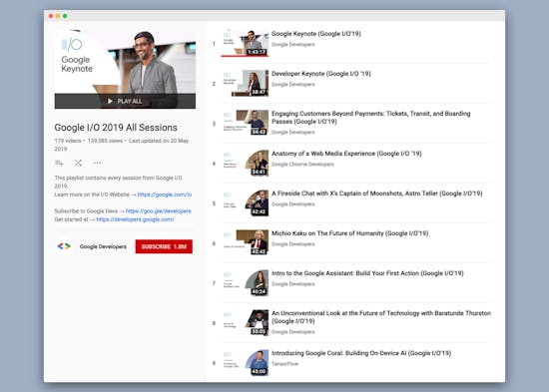Click the Google Developers channel name beside logo
This screenshot has width=549, height=392.
tap(103, 246)
